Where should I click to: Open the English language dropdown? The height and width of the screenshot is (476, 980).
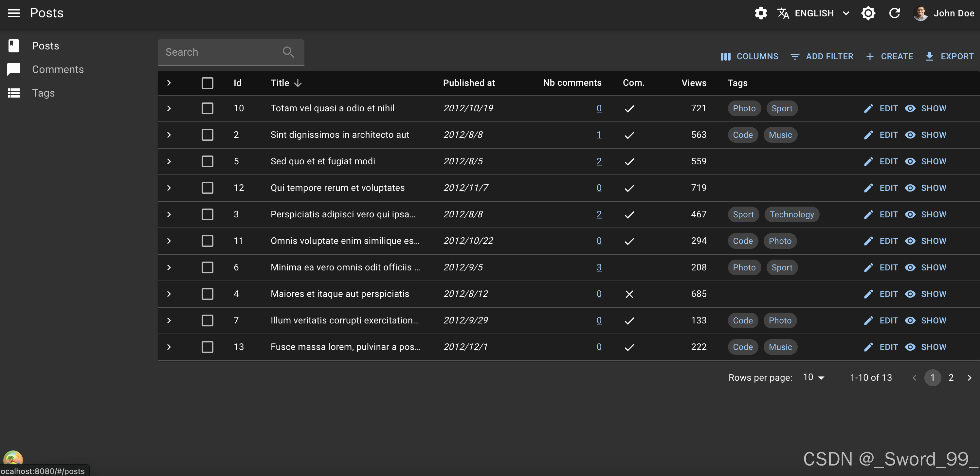[814, 13]
